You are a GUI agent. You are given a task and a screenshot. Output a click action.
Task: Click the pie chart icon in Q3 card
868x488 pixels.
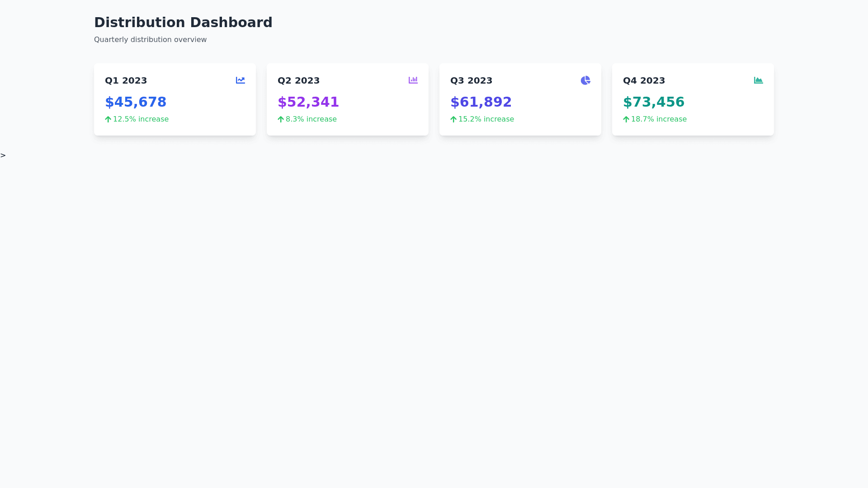pyautogui.click(x=585, y=80)
